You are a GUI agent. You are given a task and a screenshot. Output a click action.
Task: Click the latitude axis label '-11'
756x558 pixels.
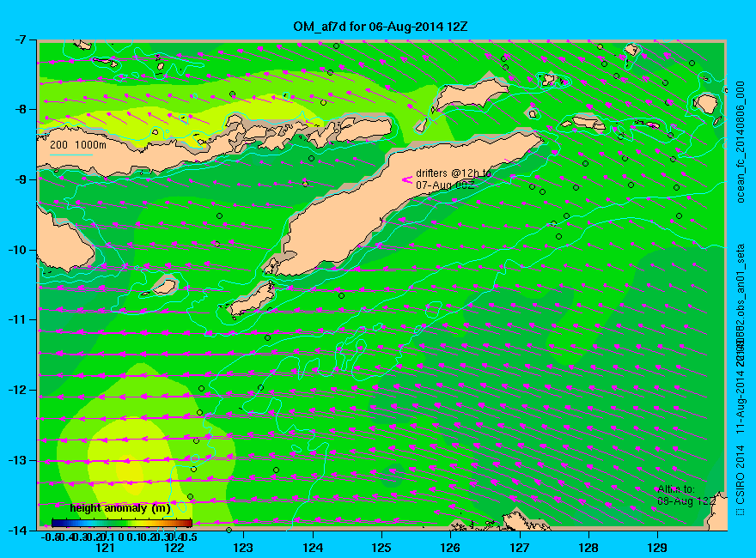pyautogui.click(x=17, y=320)
